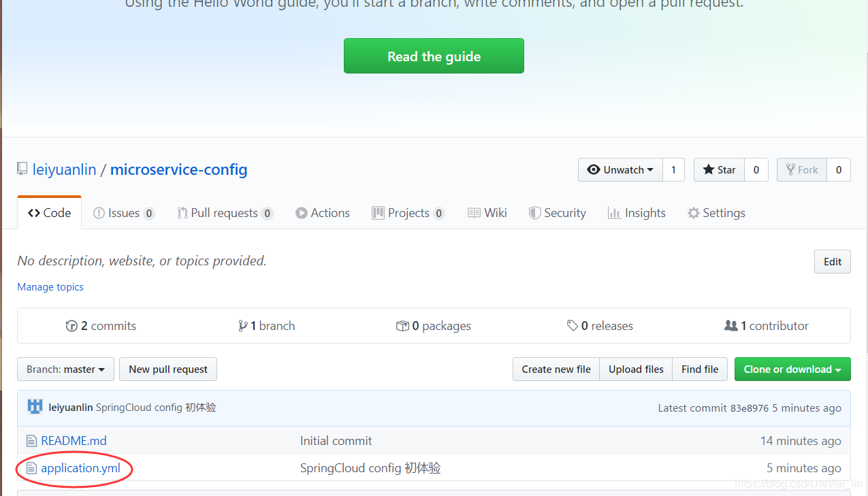Click Upload files button
Screen dimensions: 868x496
(x=636, y=369)
